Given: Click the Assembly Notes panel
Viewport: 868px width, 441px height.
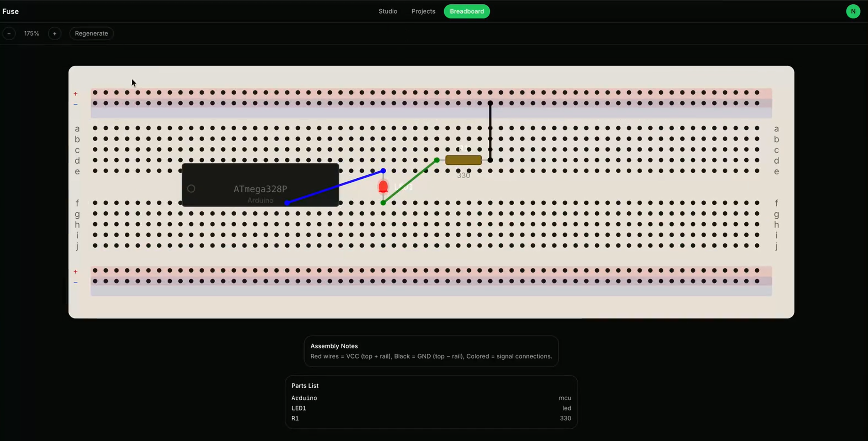Looking at the screenshot, I should [431, 351].
